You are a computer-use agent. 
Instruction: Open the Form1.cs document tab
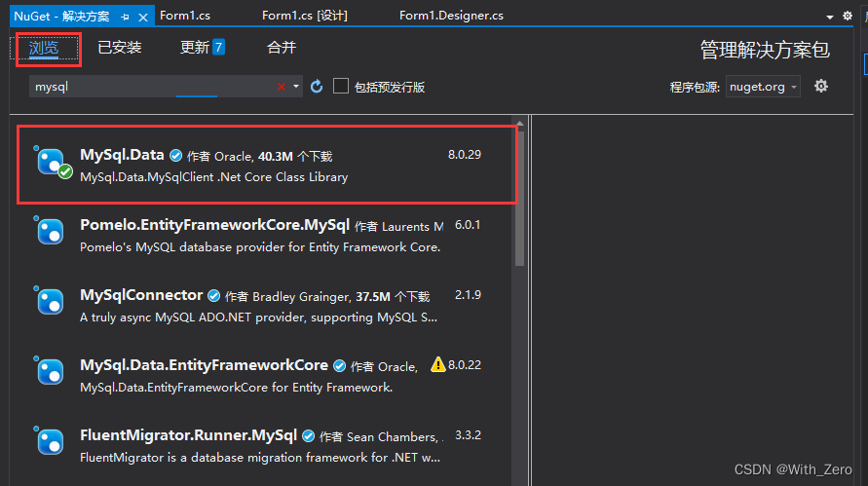[x=185, y=16]
